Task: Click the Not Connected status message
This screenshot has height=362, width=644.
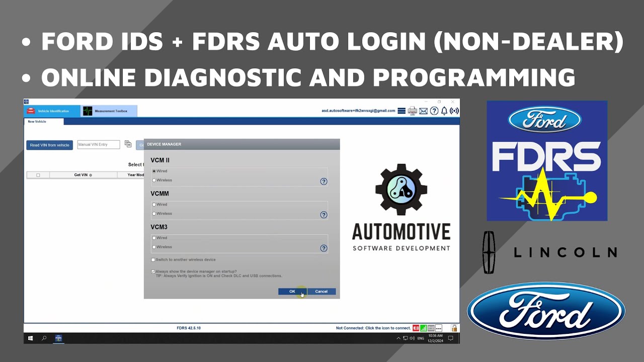Action: coord(373,328)
